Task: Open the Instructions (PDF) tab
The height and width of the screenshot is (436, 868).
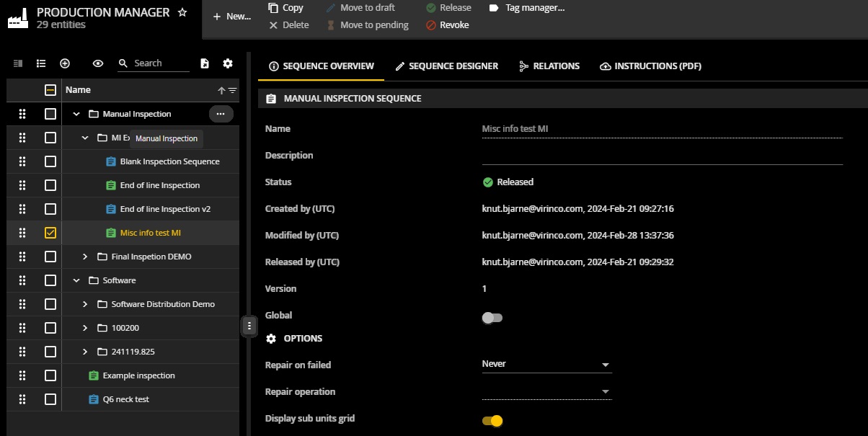Action: point(650,66)
